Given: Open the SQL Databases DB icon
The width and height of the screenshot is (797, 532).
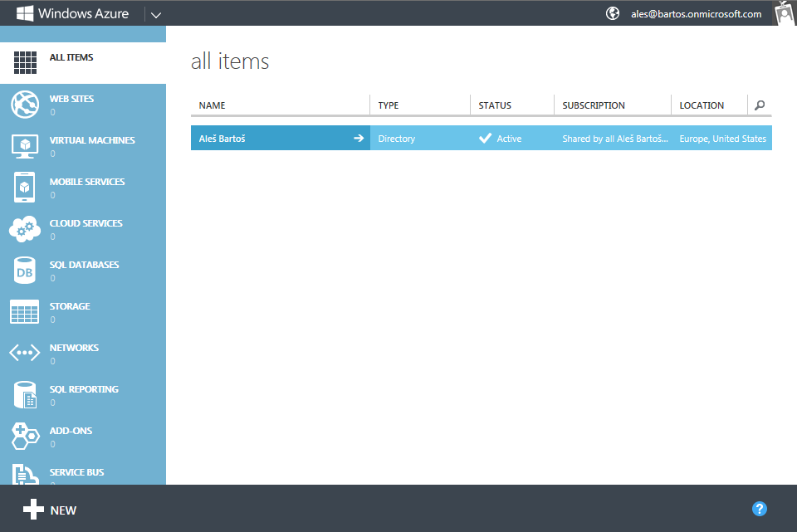Looking at the screenshot, I should 25,271.
